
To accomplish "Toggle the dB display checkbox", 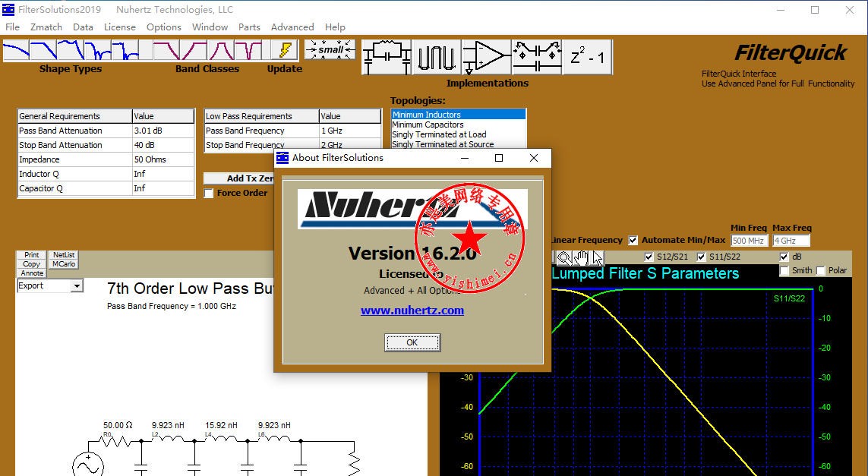I will [x=784, y=257].
